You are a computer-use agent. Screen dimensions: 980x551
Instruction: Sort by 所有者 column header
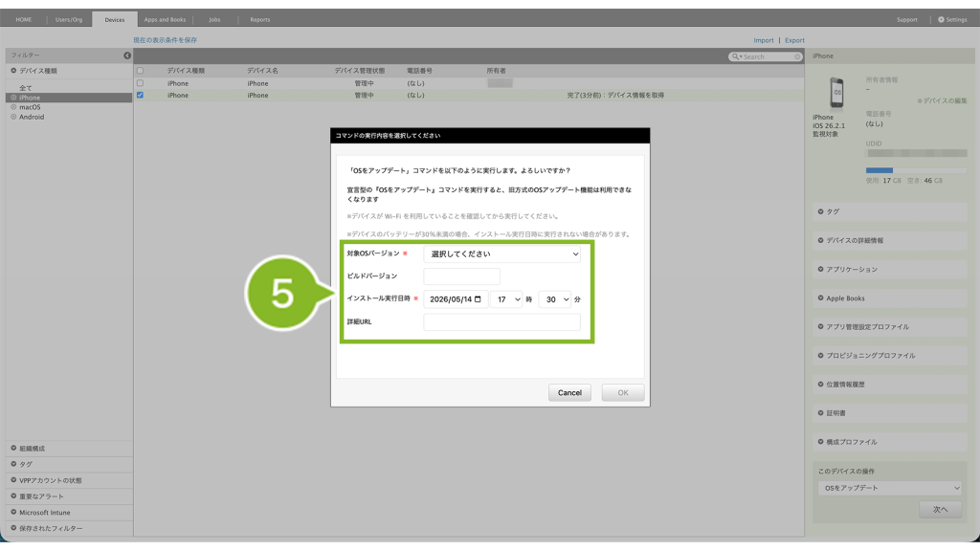(497, 71)
